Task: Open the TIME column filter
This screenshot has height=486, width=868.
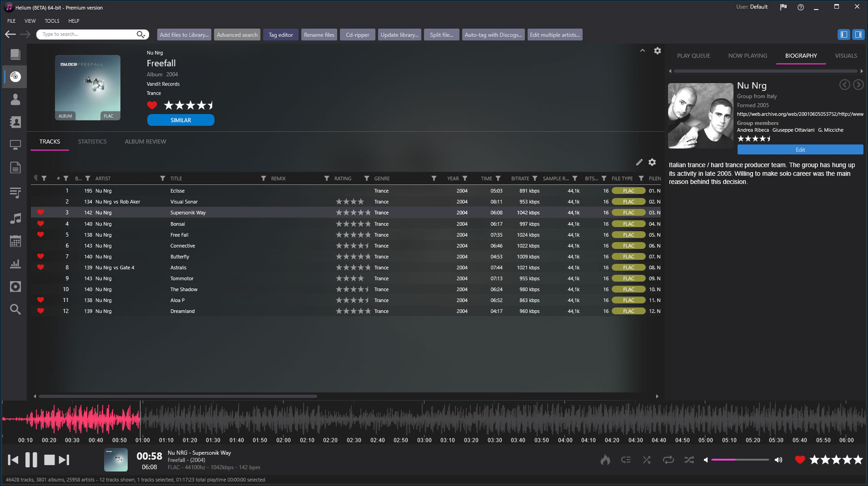Action: [498, 179]
